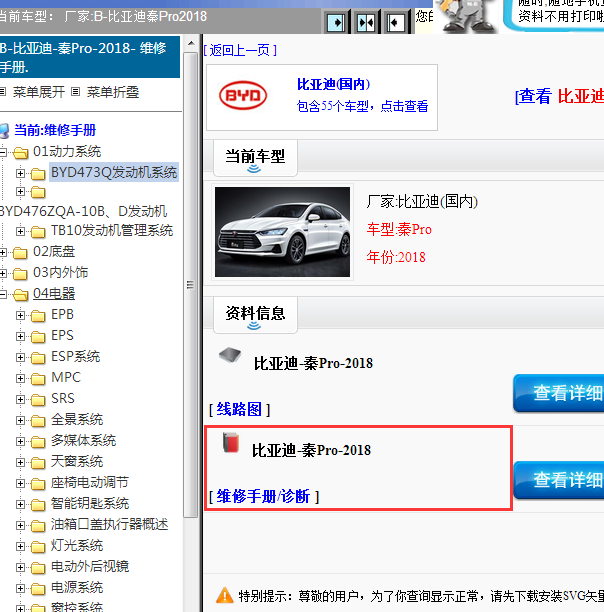Click 菜单折叠 to collapse the menu
This screenshot has width=604, height=612.
(x=113, y=93)
